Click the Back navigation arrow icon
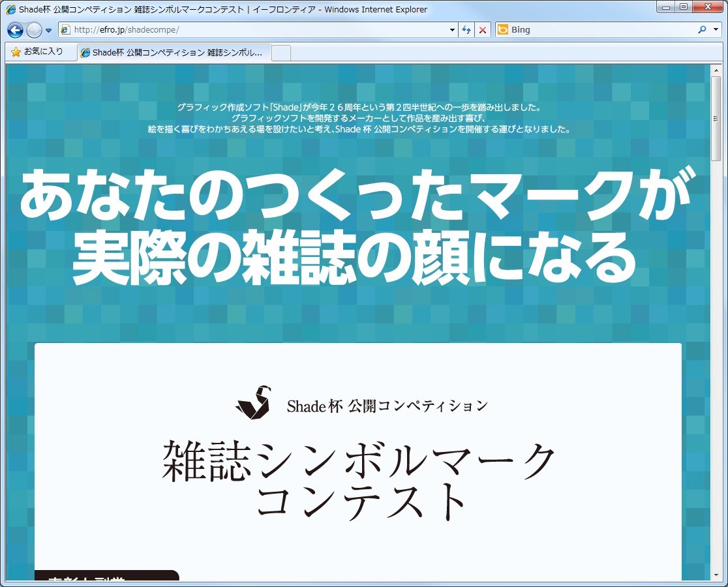The image size is (728, 587). tap(14, 29)
